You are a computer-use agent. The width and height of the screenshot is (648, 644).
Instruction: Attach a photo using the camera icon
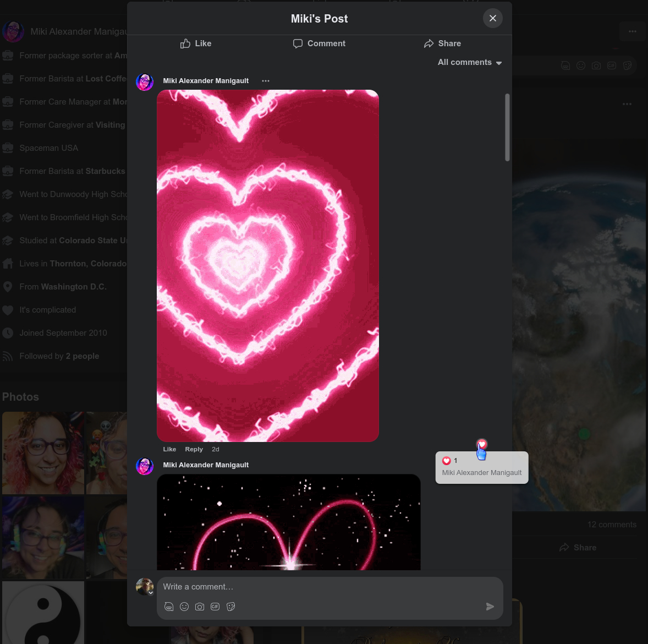pyautogui.click(x=200, y=607)
